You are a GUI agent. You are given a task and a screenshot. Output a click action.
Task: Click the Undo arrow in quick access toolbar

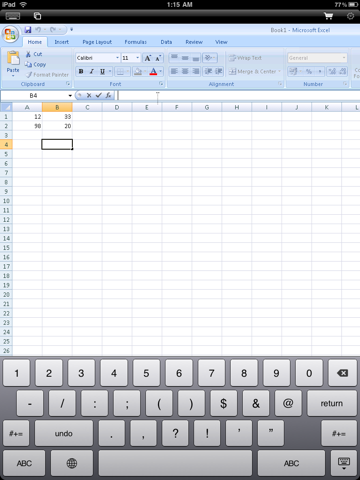(x=38, y=30)
